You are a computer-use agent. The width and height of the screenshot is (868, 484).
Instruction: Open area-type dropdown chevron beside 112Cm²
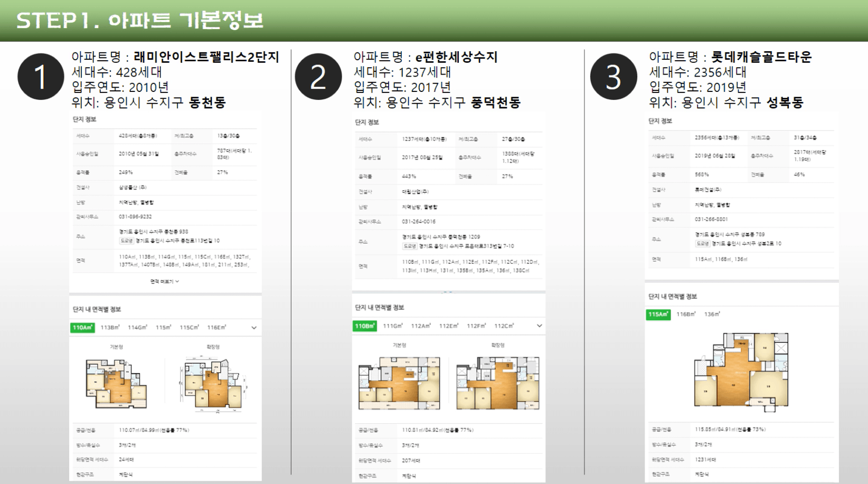point(539,326)
